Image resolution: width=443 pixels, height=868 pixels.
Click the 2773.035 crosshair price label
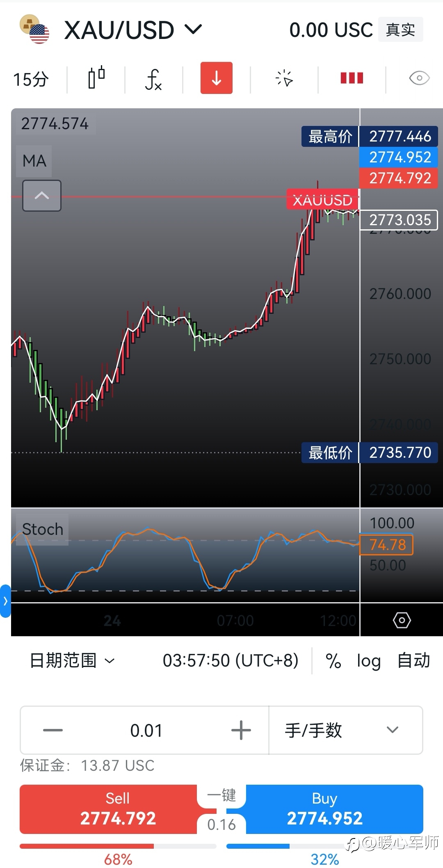[399, 220]
